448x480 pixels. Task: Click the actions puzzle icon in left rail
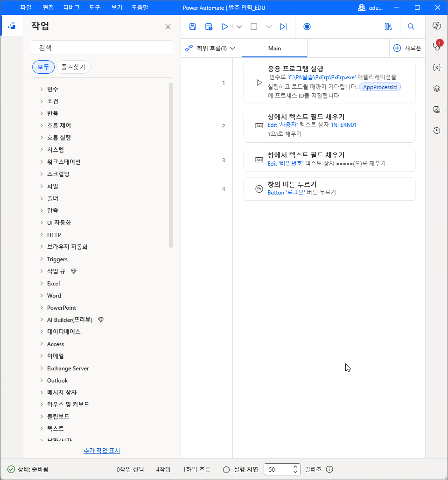coord(12,26)
